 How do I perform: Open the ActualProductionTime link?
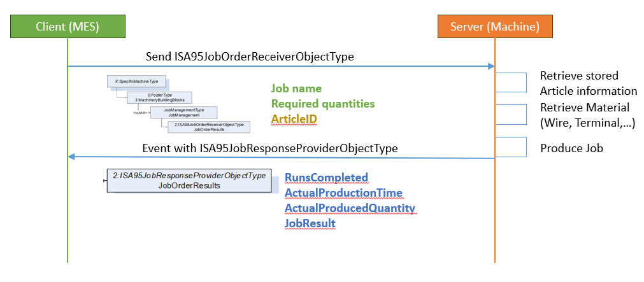[343, 192]
